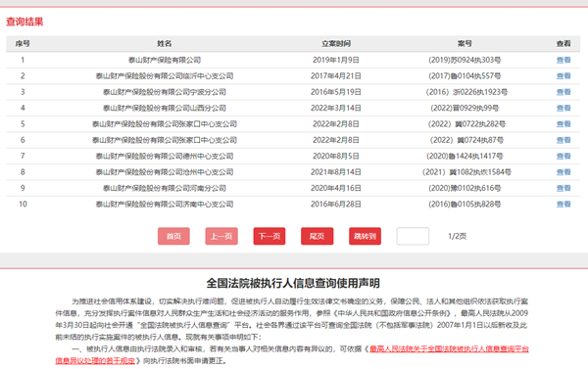Viewport: 588px width, 369px height.
Task: Select case number (2019)苏0924执303号
Action: [465, 60]
